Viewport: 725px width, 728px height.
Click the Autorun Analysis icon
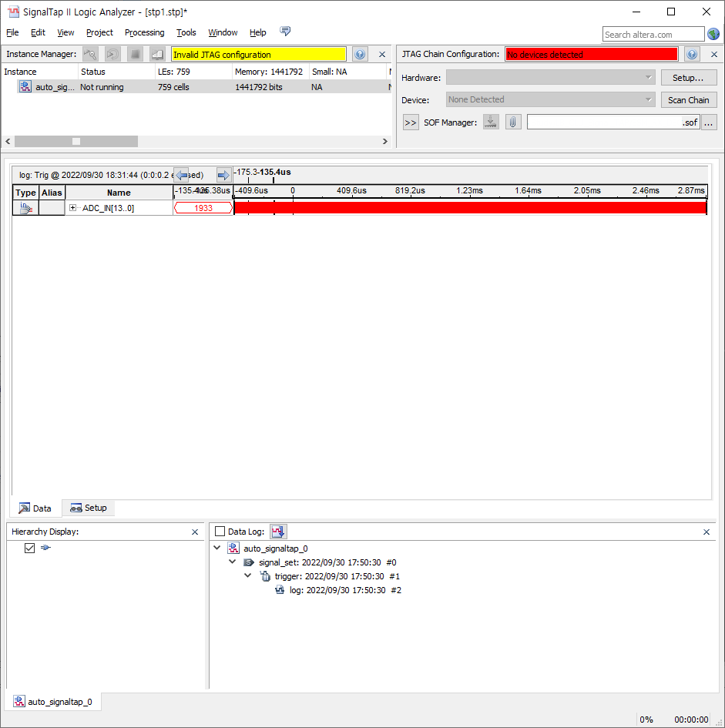pyautogui.click(x=112, y=55)
